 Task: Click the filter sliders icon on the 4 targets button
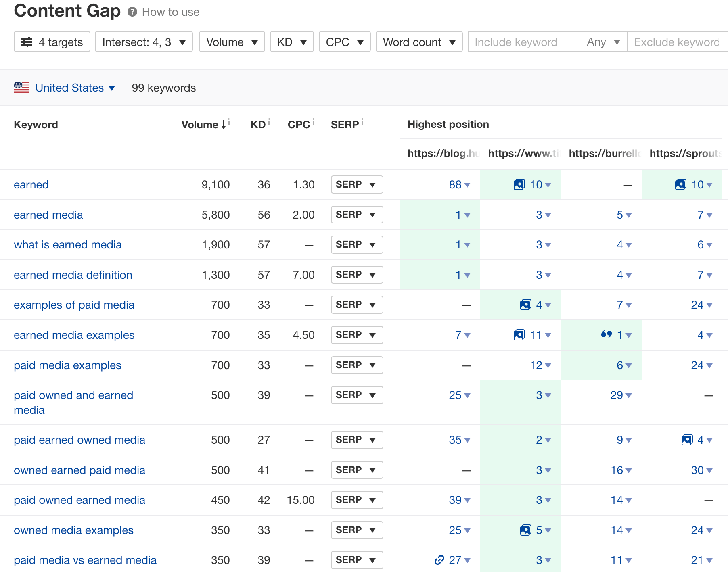click(x=27, y=42)
